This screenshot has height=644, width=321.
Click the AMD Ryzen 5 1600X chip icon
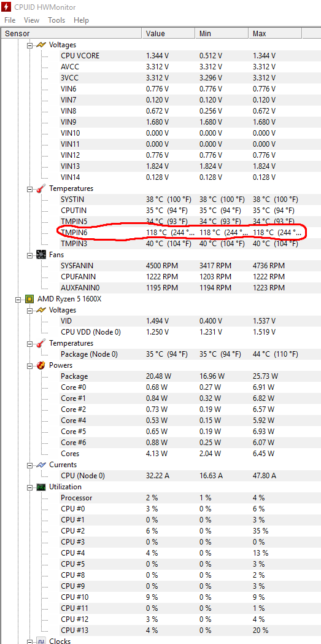[29, 299]
